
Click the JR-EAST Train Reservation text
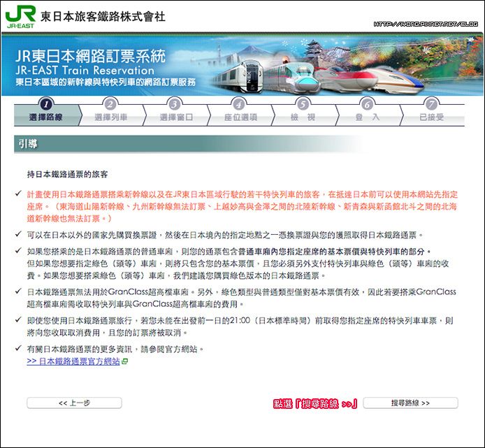tap(85, 70)
